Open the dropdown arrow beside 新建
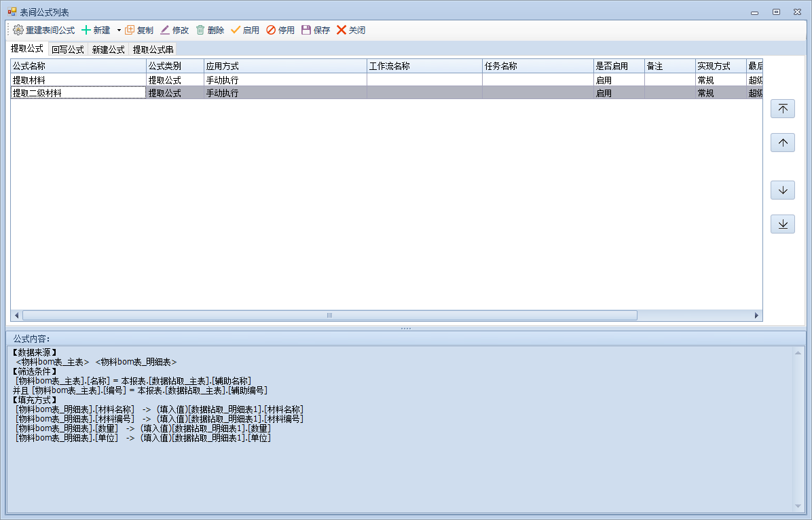 coord(119,31)
